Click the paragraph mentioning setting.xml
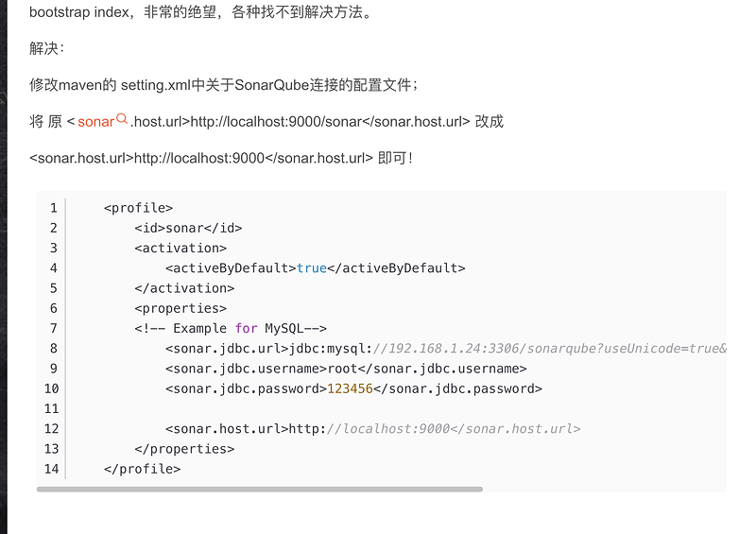Screen dimensions: 756x534 pyautogui.click(x=223, y=85)
